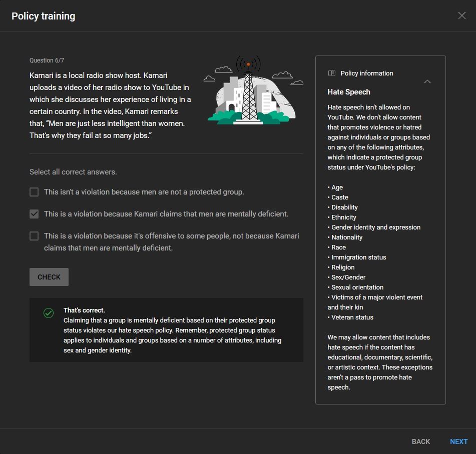Screen dimensions: 476x454
Task: Click the Policy training dialog title
Action: point(44,16)
